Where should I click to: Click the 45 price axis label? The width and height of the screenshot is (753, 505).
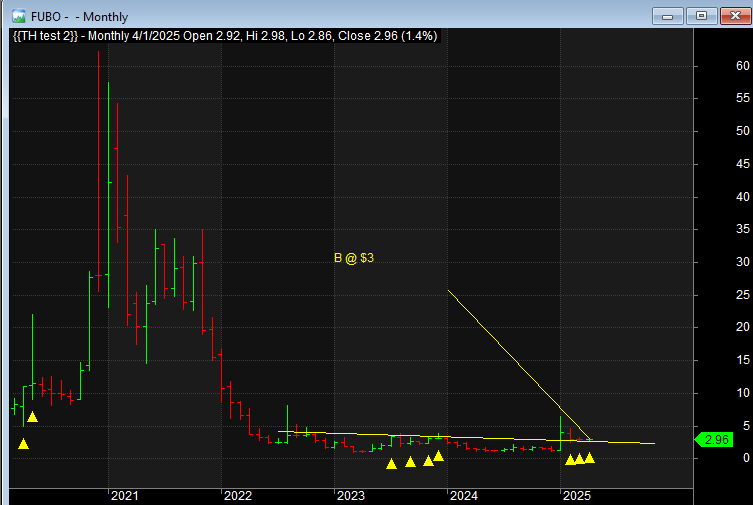(x=742, y=164)
